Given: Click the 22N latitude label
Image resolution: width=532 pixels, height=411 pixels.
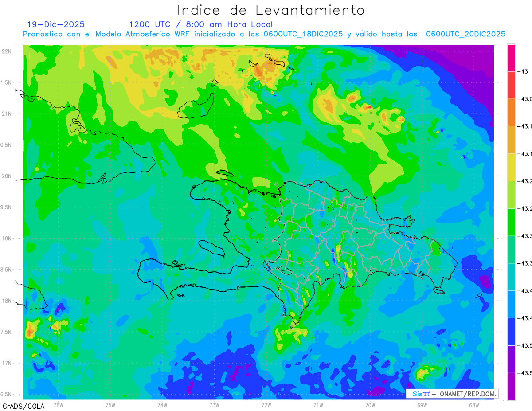Looking at the screenshot, I should (7, 51).
